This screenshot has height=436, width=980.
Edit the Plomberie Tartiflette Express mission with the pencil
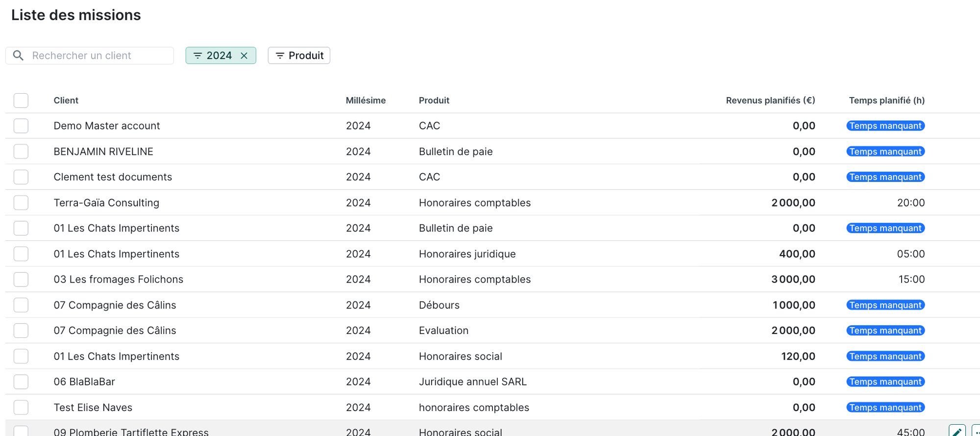click(956, 431)
